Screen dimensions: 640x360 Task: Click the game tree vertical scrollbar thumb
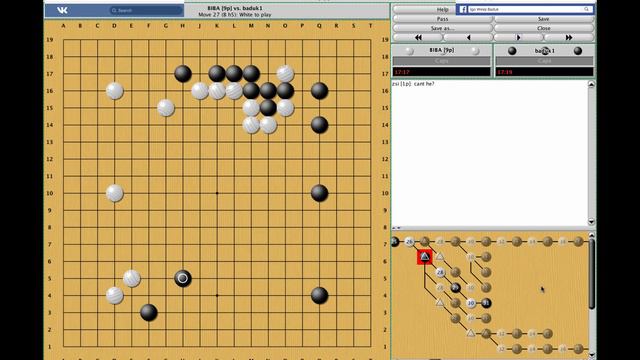point(591,273)
